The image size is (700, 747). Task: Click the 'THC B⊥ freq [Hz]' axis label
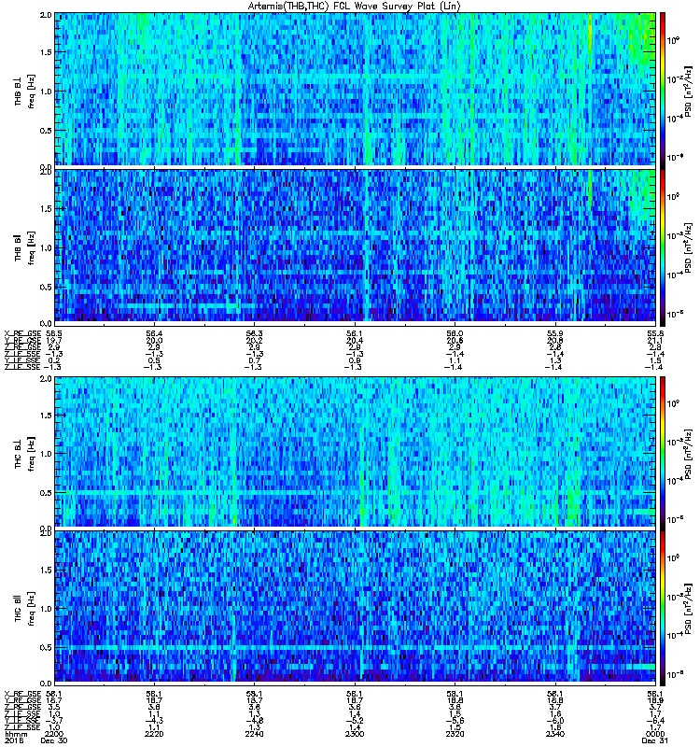[24, 454]
